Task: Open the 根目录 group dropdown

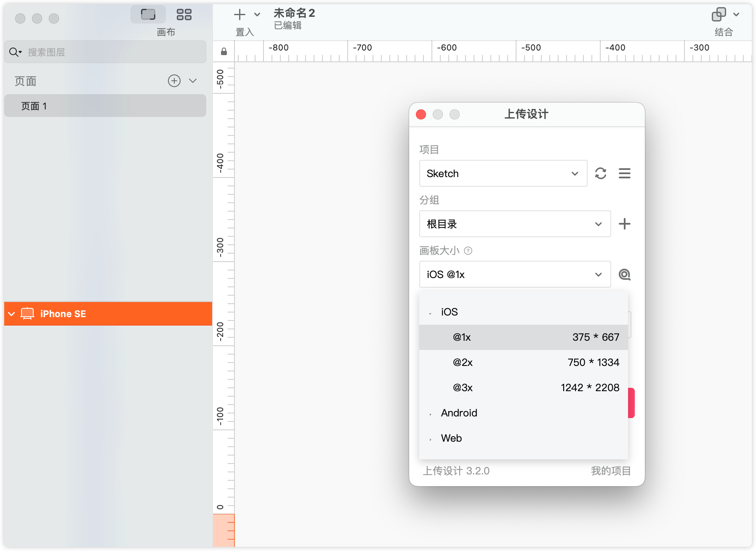Action: click(515, 224)
